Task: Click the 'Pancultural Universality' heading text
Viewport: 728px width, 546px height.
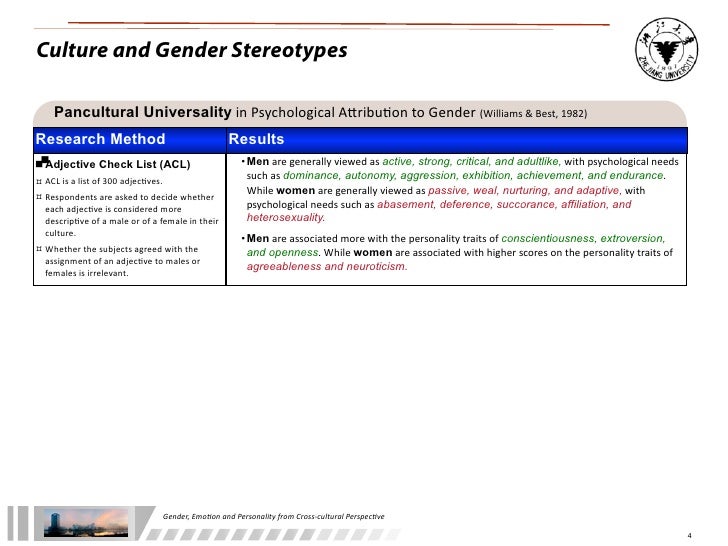Action: click(x=141, y=112)
